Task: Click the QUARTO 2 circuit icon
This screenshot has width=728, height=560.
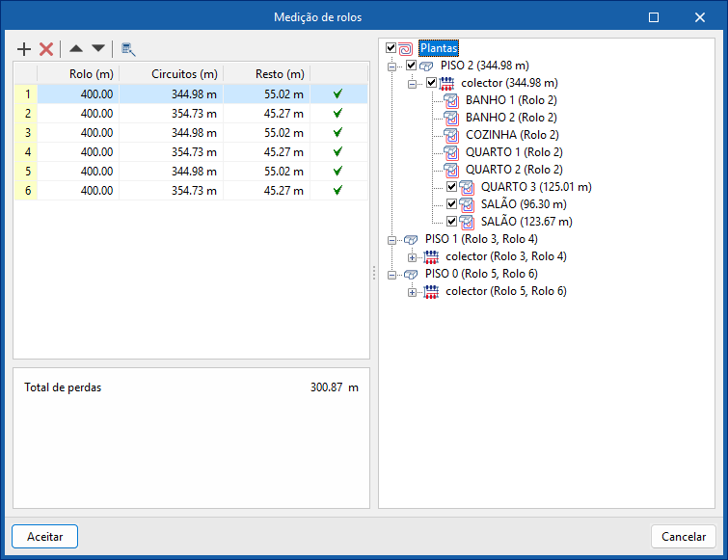Action: click(x=451, y=170)
